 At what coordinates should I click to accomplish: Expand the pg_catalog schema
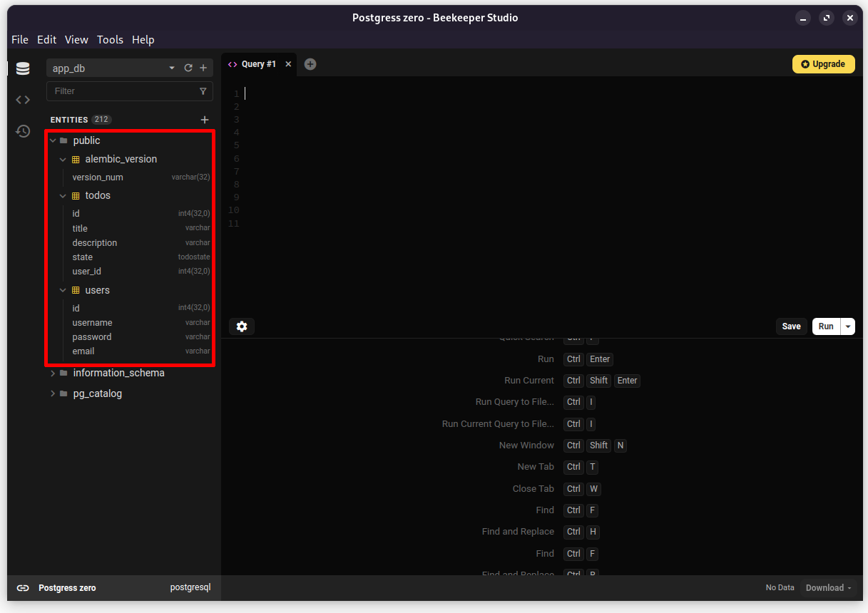[53, 393]
